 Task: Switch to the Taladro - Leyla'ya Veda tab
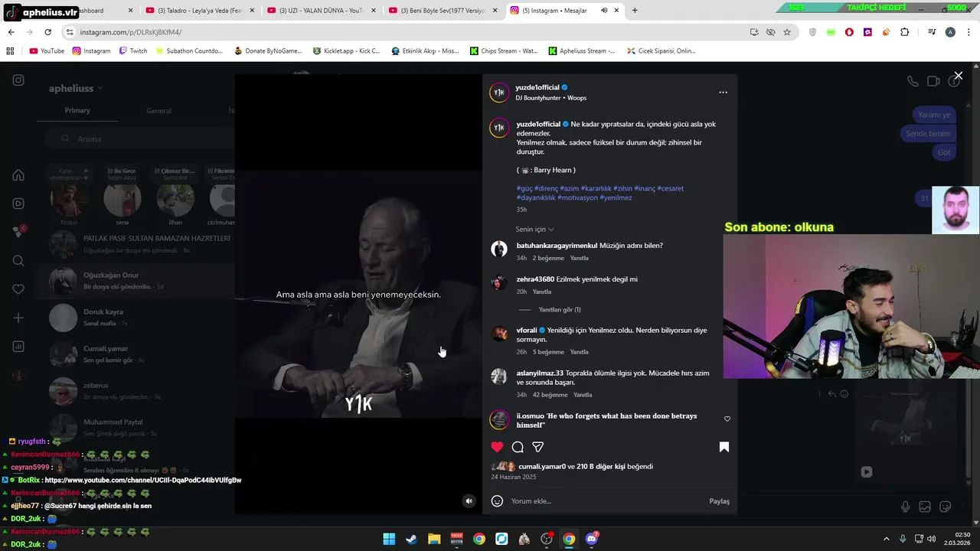(x=199, y=11)
